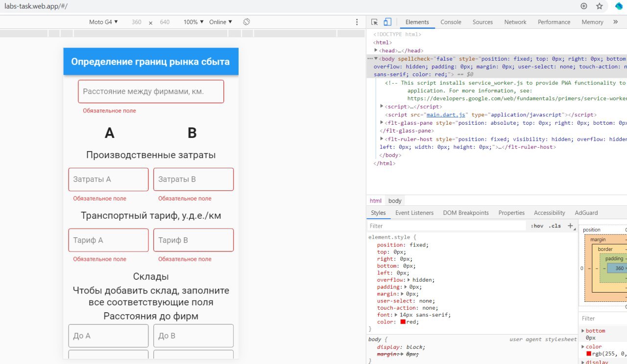Screen dimensions: 627x364
Task: Toggle the device toolbar icon in DevTools
Action: 387,22
